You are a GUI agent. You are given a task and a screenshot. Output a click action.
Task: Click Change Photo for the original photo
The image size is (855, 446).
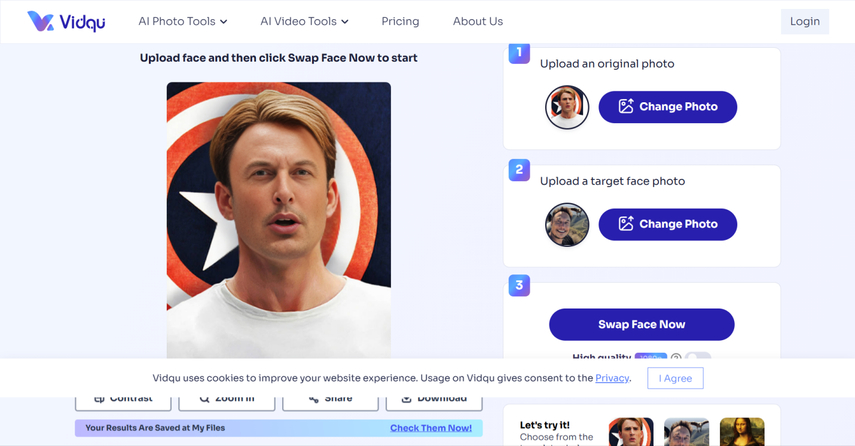point(668,107)
